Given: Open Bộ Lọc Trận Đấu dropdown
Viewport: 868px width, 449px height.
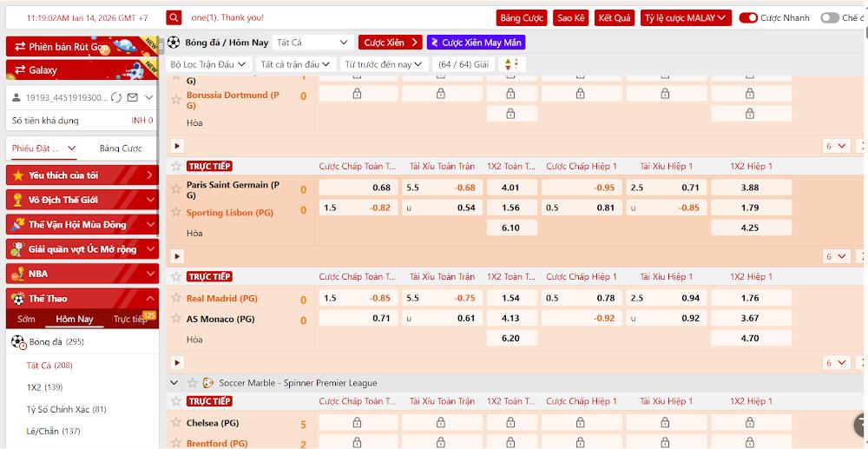Looking at the screenshot, I should point(208,64).
